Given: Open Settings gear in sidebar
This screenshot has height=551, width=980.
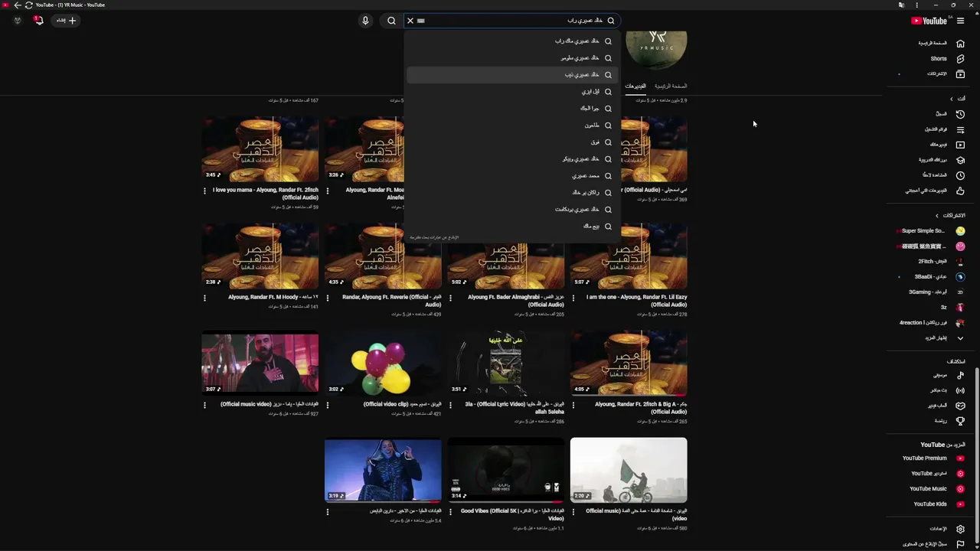Looking at the screenshot, I should 960,529.
